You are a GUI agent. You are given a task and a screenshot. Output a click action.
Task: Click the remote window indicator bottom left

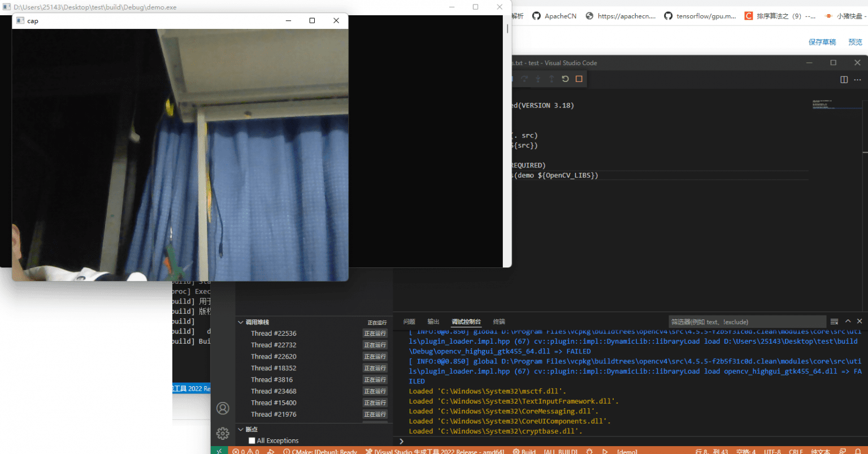(x=219, y=451)
